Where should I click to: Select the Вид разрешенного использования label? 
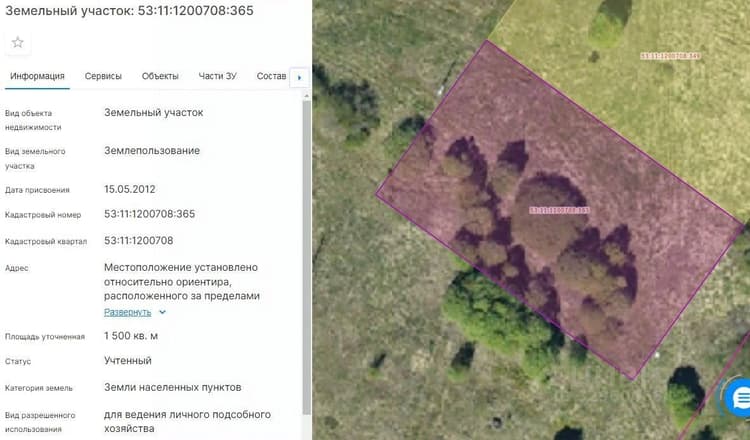click(40, 422)
